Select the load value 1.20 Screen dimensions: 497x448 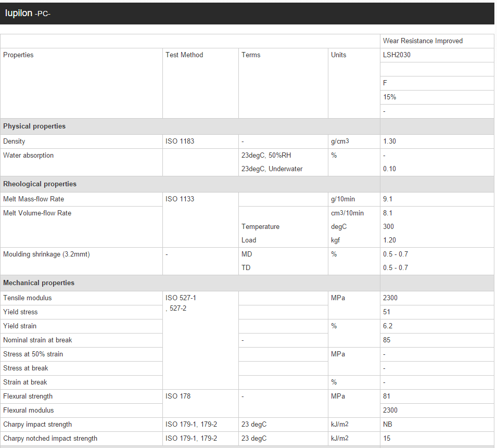click(389, 240)
